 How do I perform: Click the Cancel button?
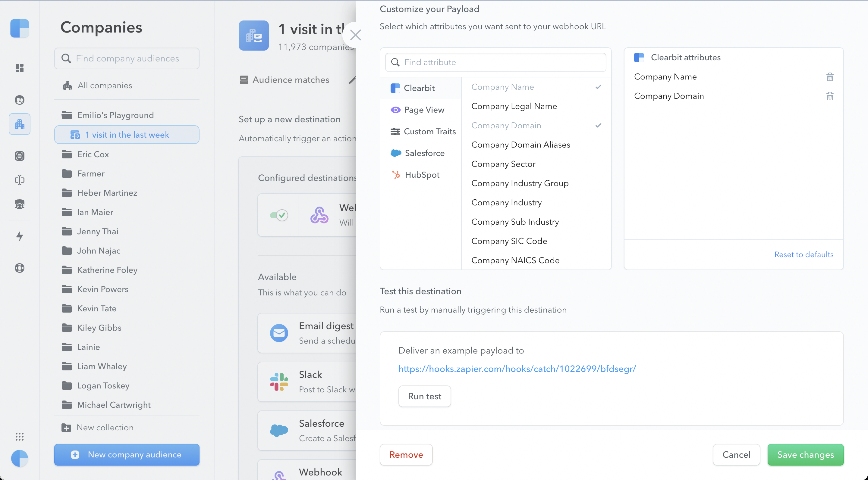[736, 455]
